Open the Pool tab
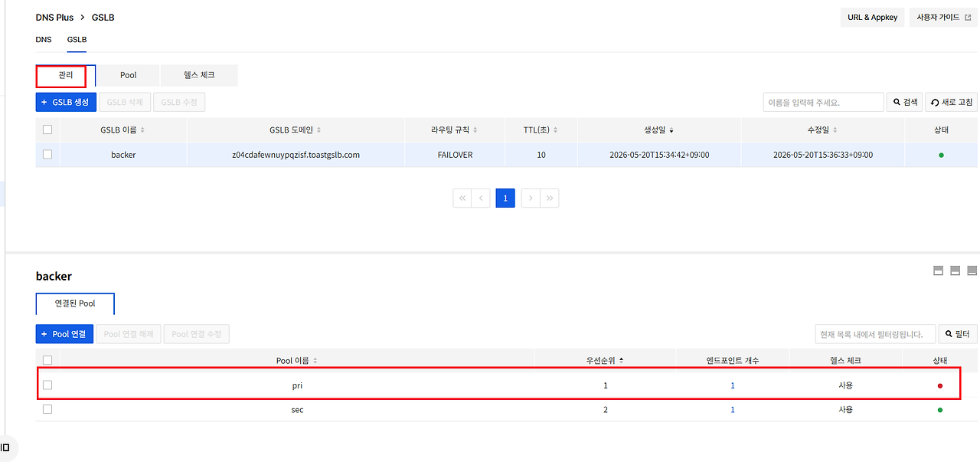 (129, 75)
